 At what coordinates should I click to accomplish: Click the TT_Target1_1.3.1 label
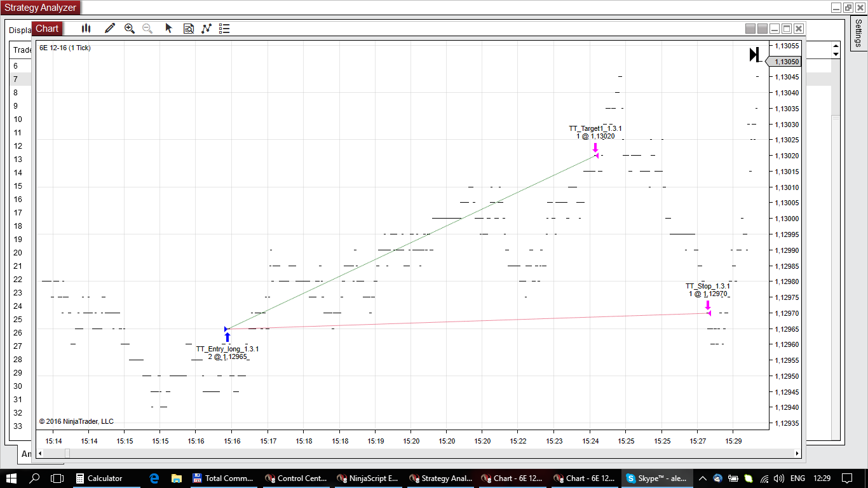pos(595,128)
